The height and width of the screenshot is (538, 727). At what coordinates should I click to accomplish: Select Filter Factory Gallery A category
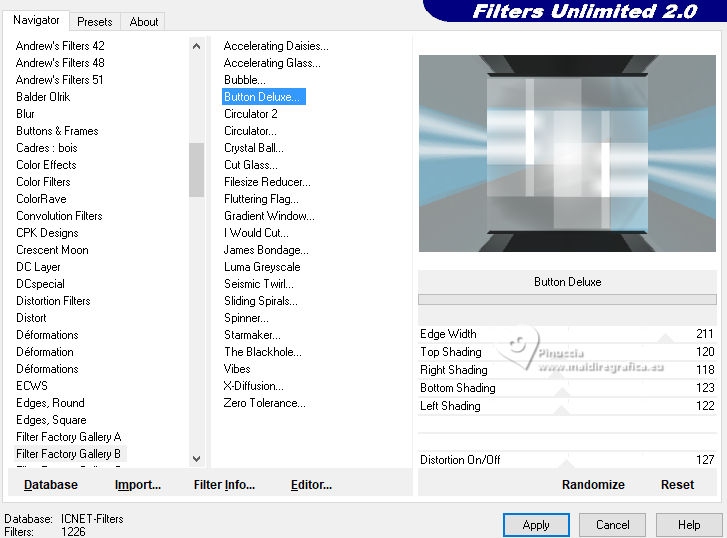69,437
